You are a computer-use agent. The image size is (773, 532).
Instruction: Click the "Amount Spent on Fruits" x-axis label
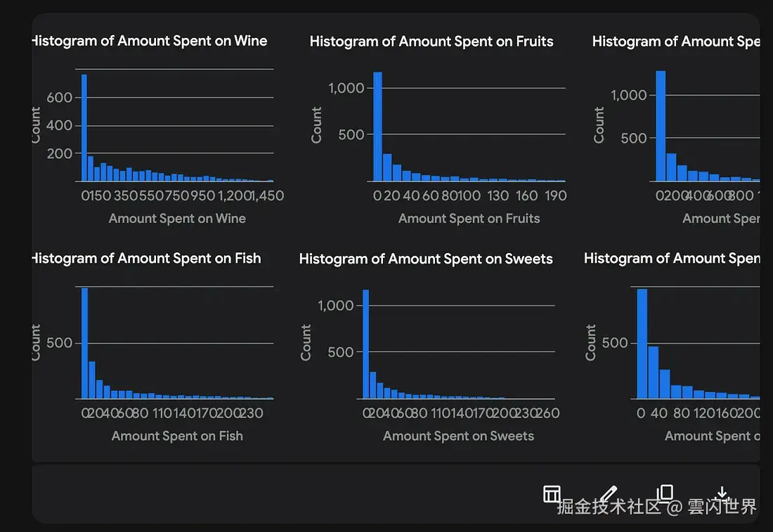(x=469, y=219)
